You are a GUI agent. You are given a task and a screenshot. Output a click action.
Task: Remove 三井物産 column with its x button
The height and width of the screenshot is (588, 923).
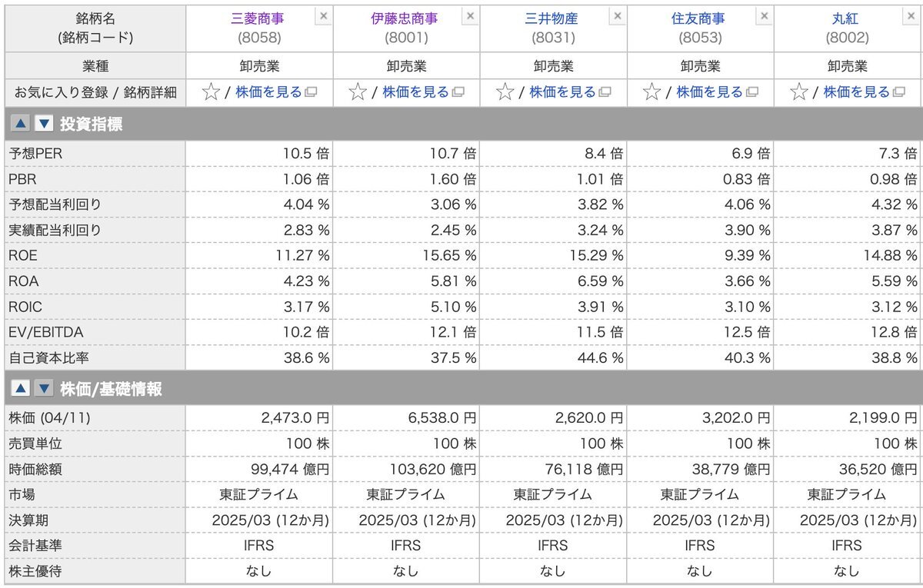618,15
